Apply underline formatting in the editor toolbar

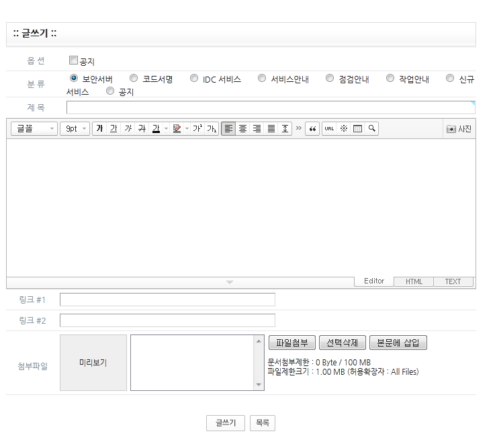pyautogui.click(x=114, y=129)
